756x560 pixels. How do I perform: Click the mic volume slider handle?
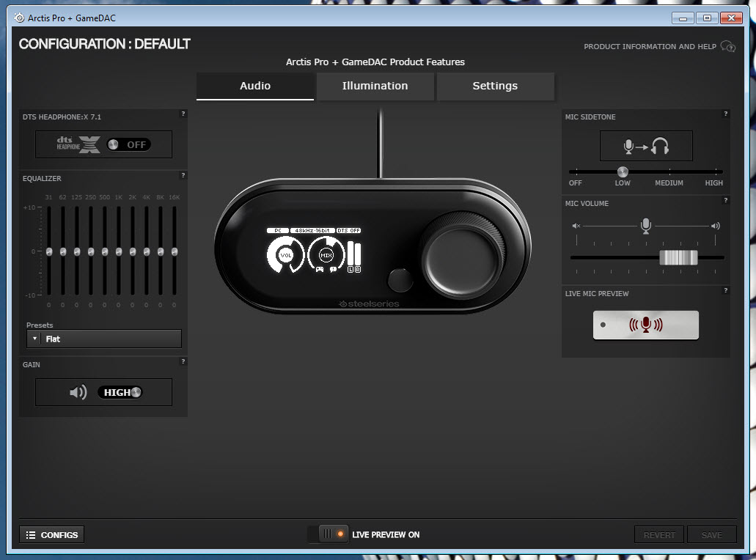(678, 258)
